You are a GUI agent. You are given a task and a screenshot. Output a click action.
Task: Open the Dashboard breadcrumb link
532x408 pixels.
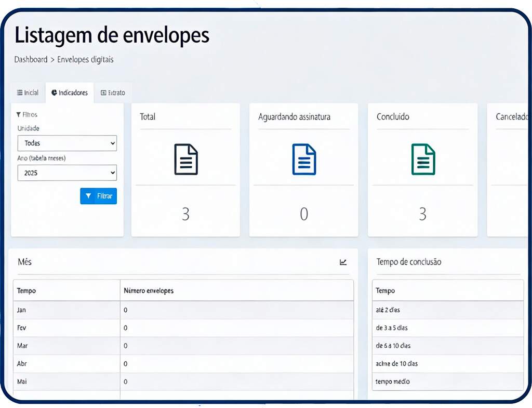click(30, 59)
